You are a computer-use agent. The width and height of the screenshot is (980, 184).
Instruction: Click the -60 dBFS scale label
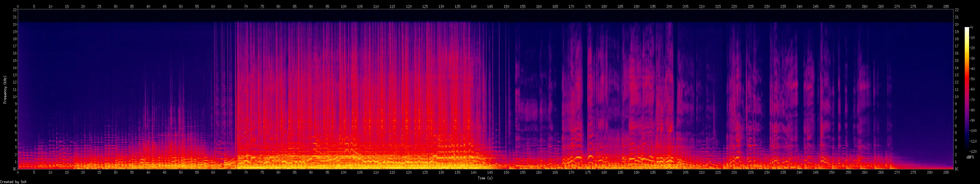point(972,89)
